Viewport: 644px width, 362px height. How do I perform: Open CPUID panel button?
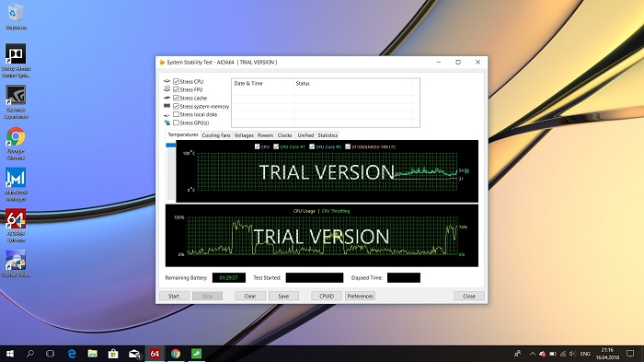tap(327, 296)
